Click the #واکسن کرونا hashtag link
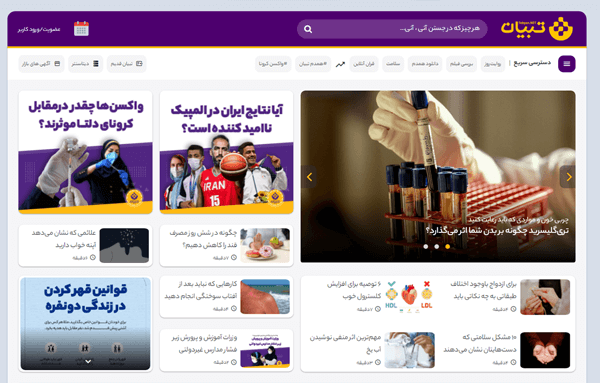 pos(273,64)
